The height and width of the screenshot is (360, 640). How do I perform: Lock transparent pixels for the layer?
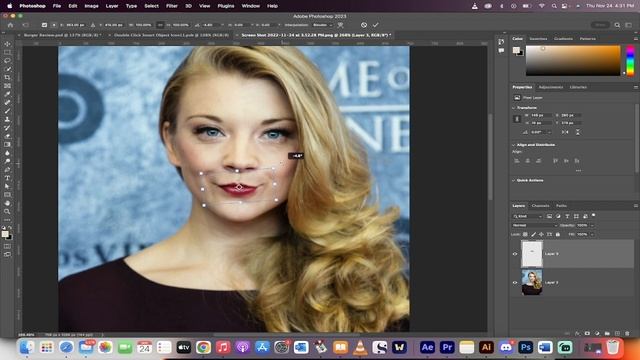525,234
